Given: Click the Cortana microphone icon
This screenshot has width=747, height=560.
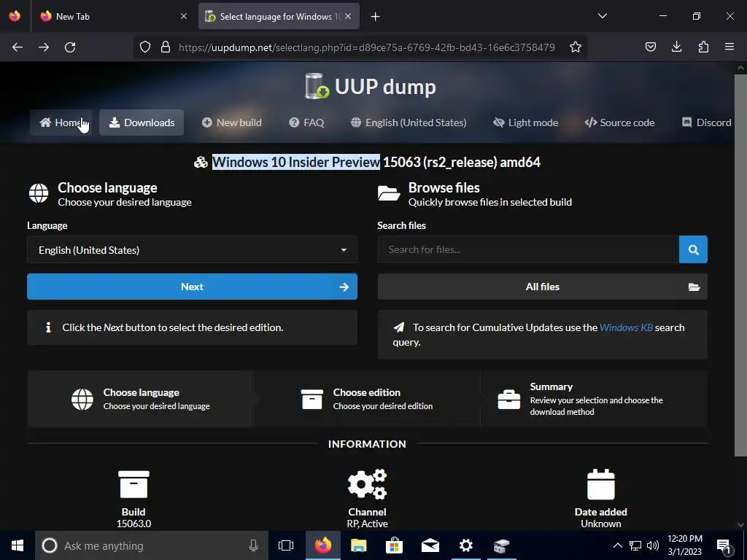Looking at the screenshot, I should [253, 545].
